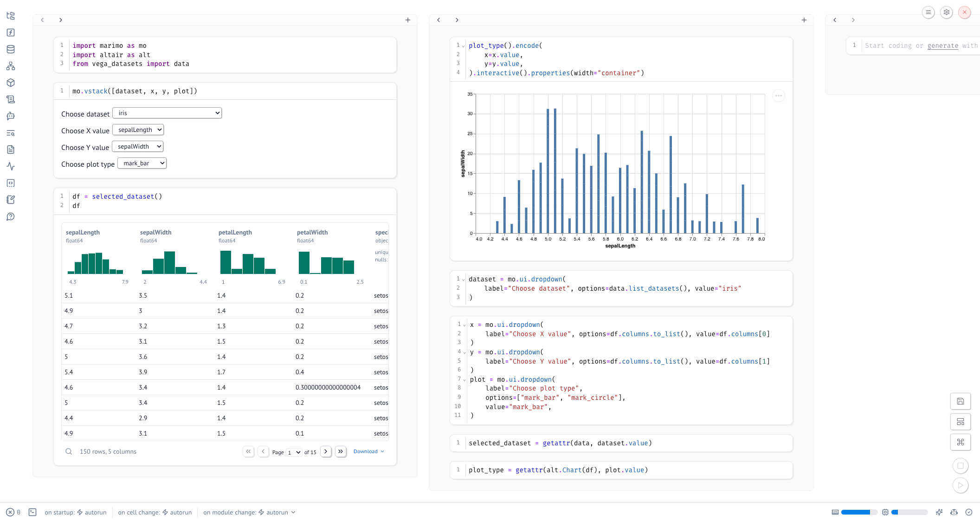Open the scratchpad notebook icon
This screenshot has width=980, height=521.
point(11,200)
